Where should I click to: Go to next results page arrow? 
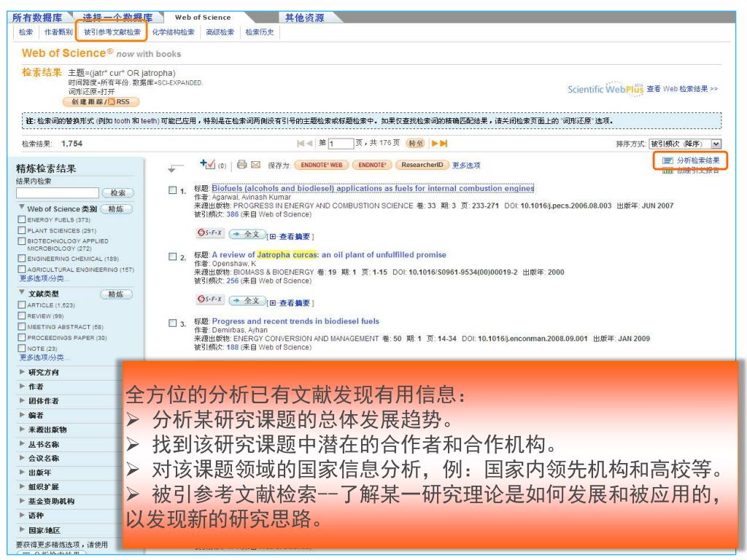(435, 144)
